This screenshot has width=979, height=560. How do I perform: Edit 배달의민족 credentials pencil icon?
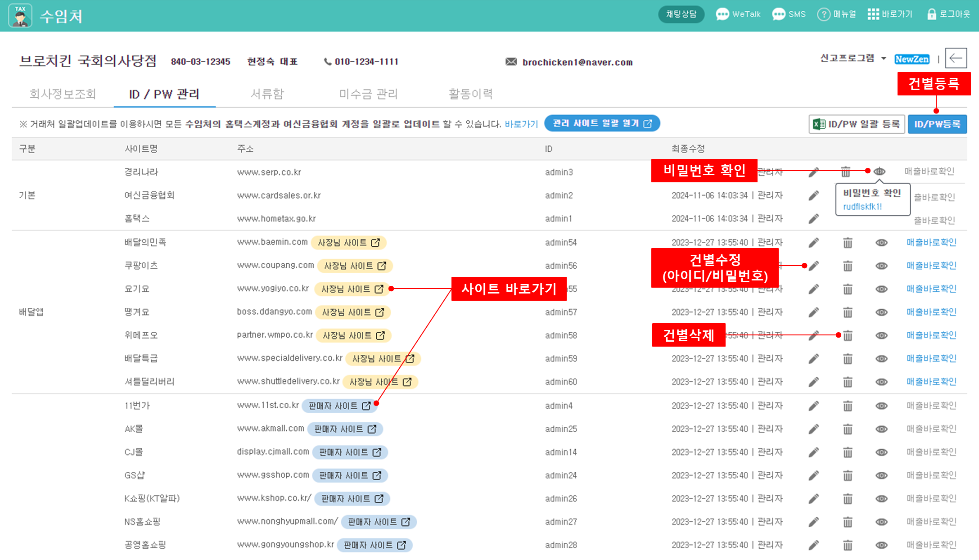(x=813, y=243)
